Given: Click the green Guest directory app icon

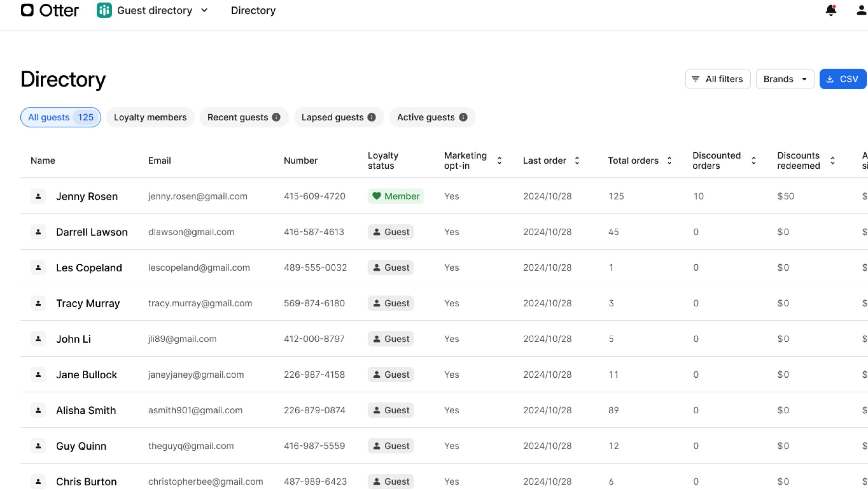Looking at the screenshot, I should 104,10.
